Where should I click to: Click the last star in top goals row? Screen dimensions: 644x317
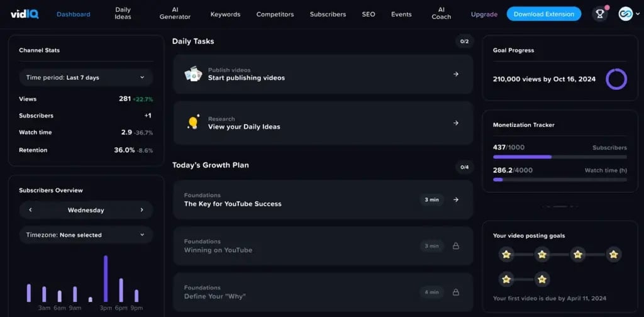pyautogui.click(x=614, y=255)
